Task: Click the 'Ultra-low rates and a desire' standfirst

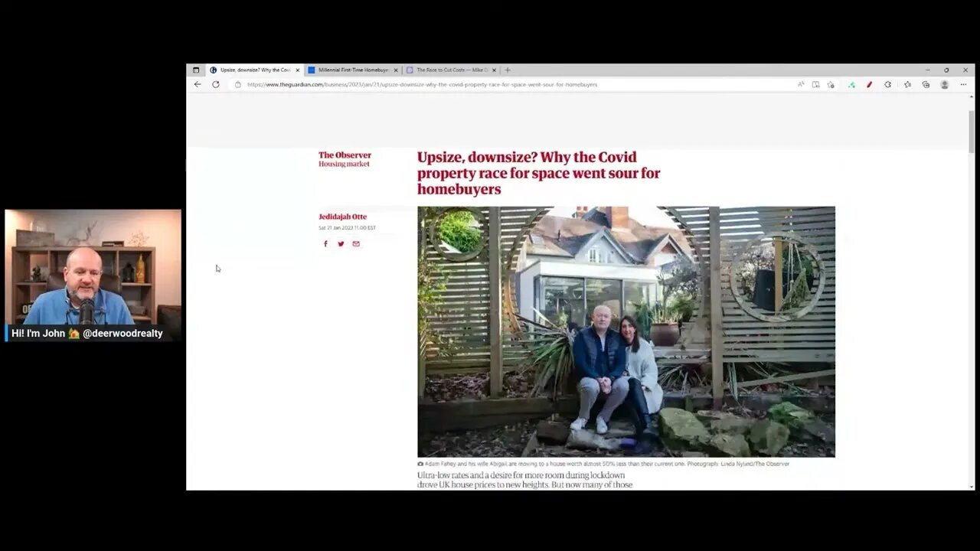Action: (x=524, y=480)
